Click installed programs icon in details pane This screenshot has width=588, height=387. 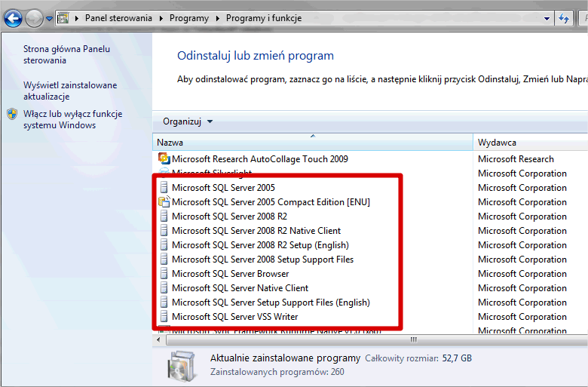(182, 365)
